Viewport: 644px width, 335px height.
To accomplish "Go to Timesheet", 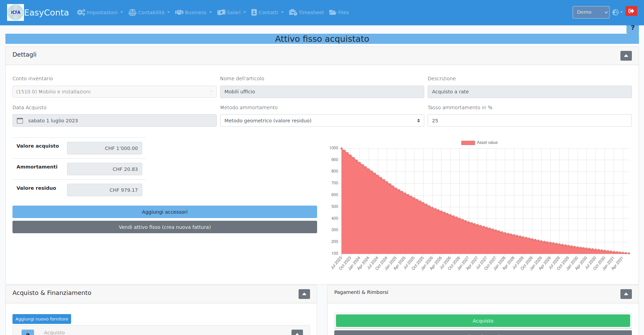I will pyautogui.click(x=306, y=12).
